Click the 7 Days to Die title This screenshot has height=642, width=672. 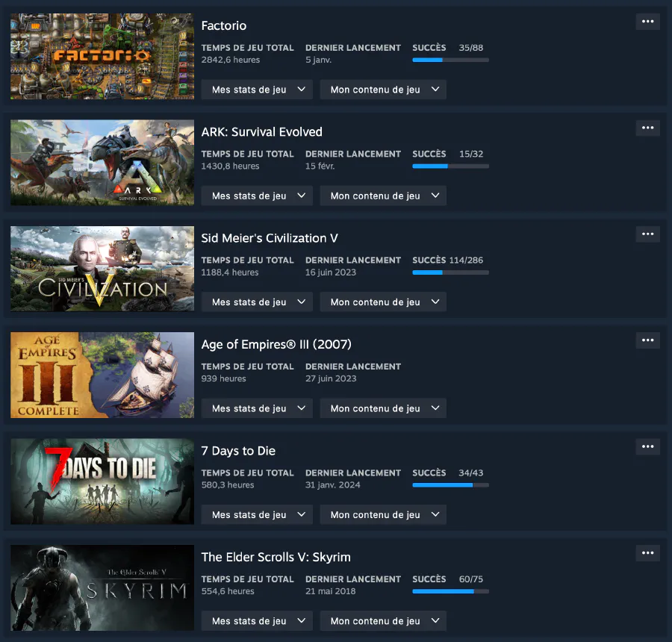(x=238, y=451)
